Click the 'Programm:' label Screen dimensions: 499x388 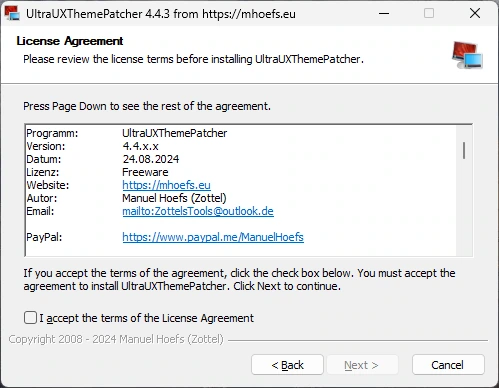[52, 133]
